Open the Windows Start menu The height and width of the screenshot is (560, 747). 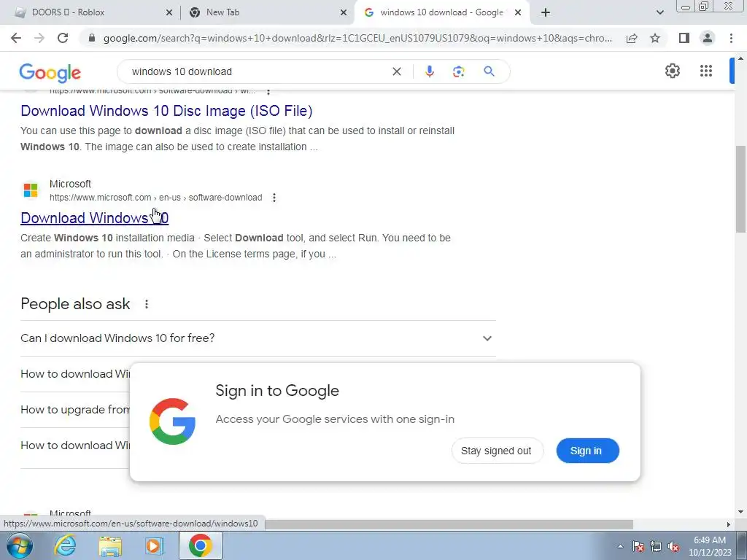pyautogui.click(x=19, y=545)
